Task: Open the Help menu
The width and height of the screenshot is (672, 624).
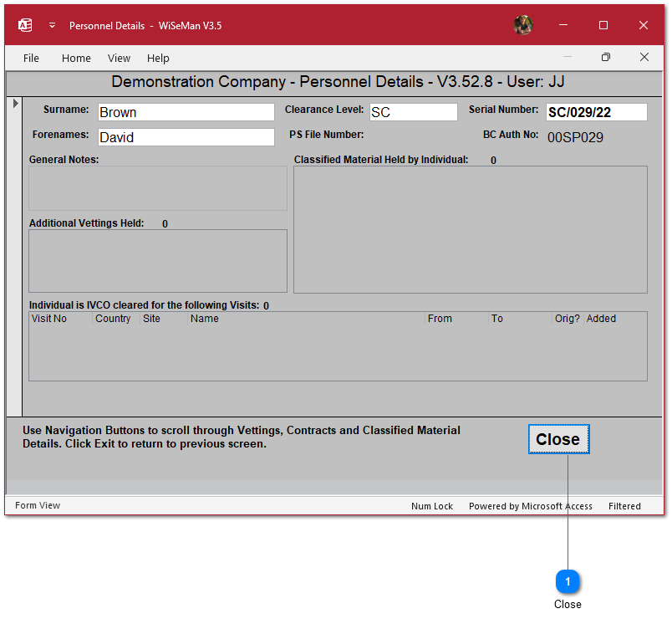Action: (158, 59)
